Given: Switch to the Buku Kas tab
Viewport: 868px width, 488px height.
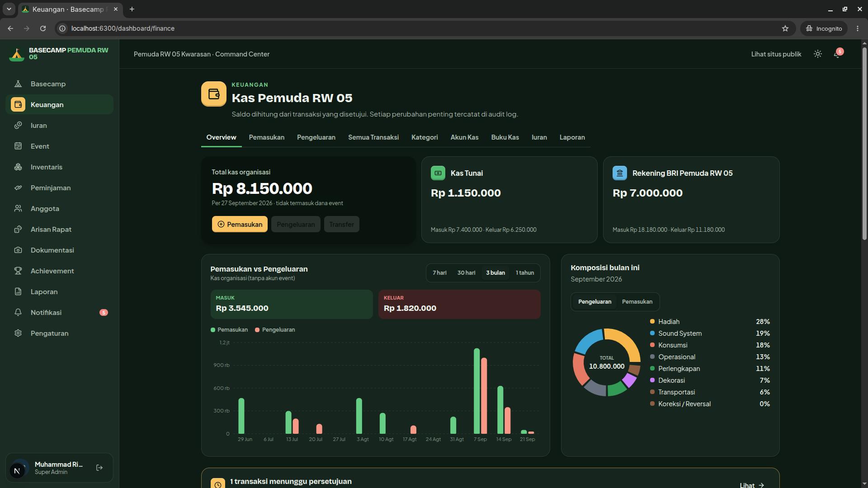Looking at the screenshot, I should (505, 137).
